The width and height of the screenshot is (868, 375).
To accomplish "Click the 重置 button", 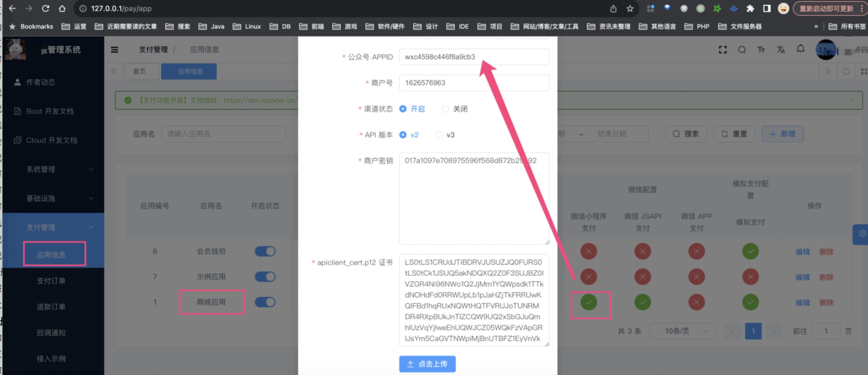I will coord(734,134).
